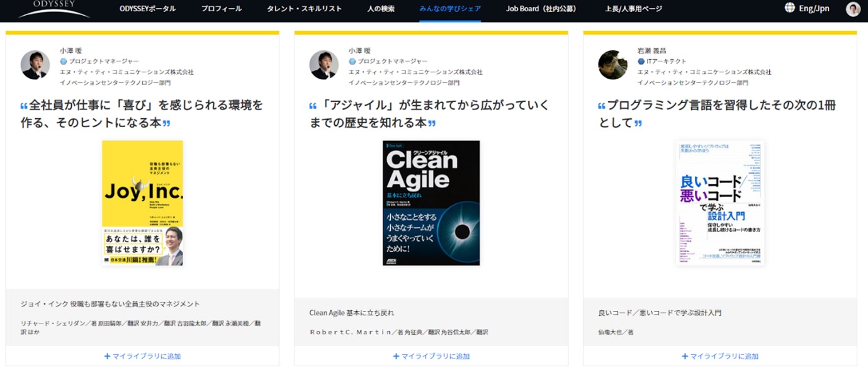
Task: Open みんなの学びシェア tab
Action: [x=450, y=9]
